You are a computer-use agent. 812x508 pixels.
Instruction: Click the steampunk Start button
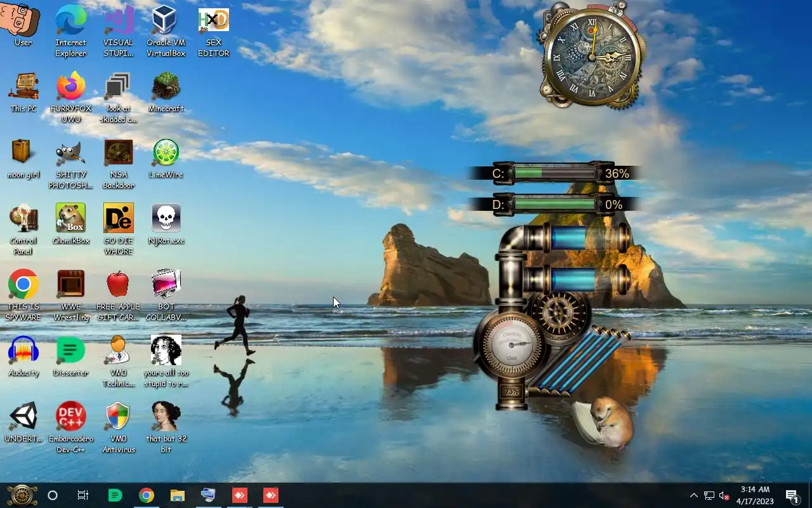[x=22, y=495]
